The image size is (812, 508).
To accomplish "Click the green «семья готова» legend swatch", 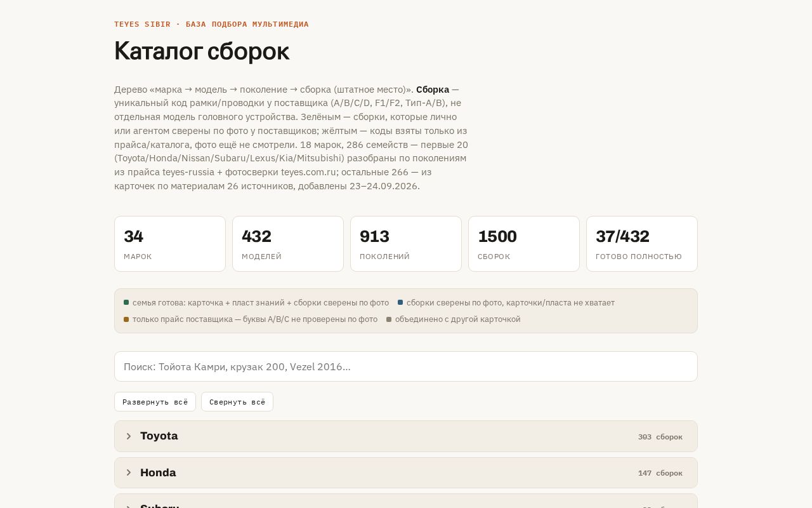I will 126,302.
